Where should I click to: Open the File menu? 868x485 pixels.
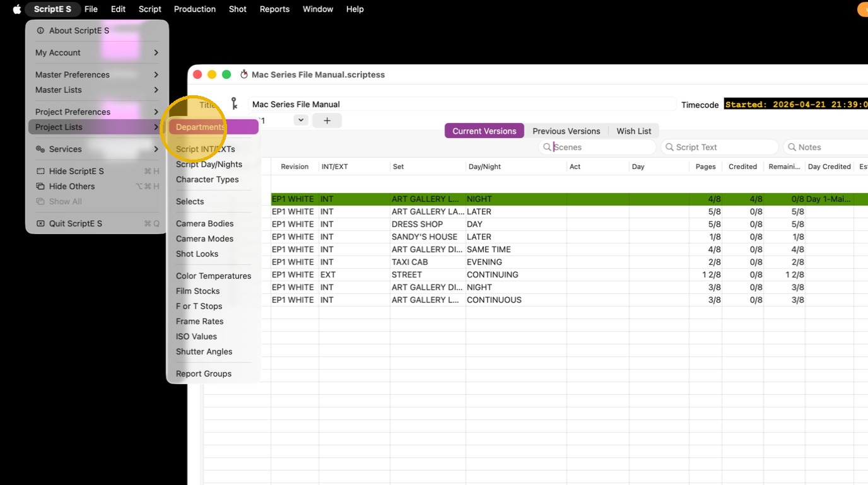point(91,9)
